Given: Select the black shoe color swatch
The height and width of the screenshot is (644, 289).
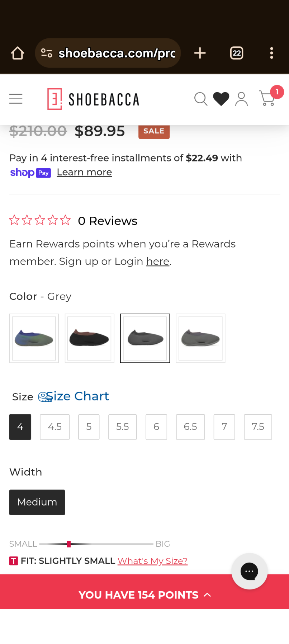Looking at the screenshot, I should tap(89, 338).
